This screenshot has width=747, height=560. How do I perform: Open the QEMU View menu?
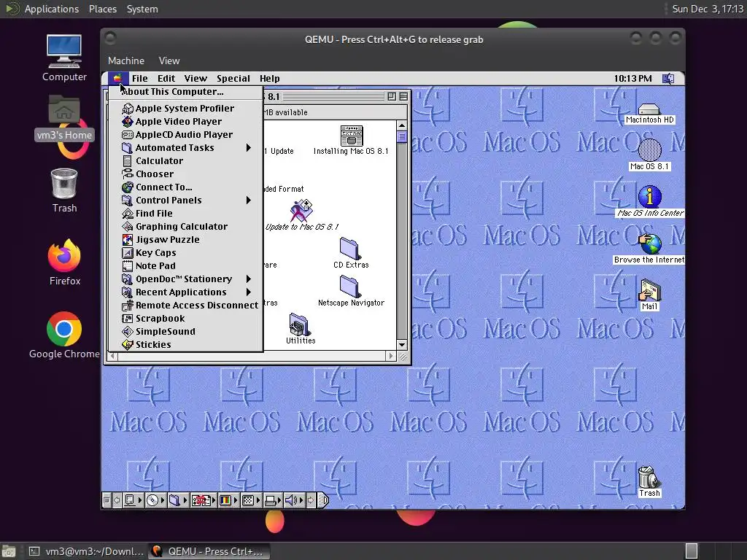click(169, 61)
